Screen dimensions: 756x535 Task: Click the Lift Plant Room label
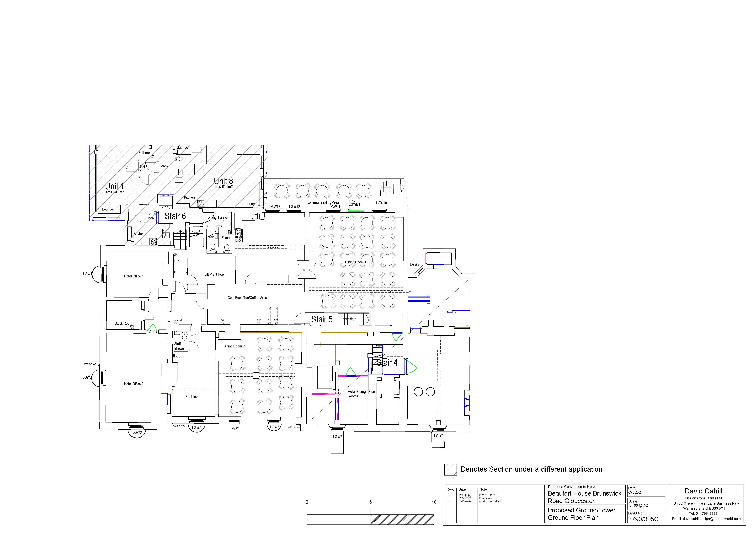click(x=215, y=274)
